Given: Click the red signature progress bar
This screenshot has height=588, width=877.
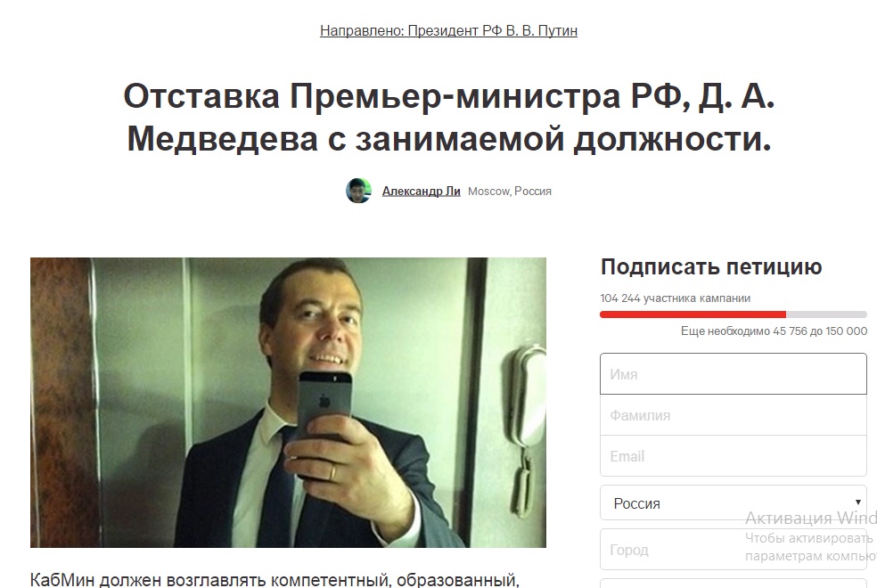Looking at the screenshot, I should (693, 314).
